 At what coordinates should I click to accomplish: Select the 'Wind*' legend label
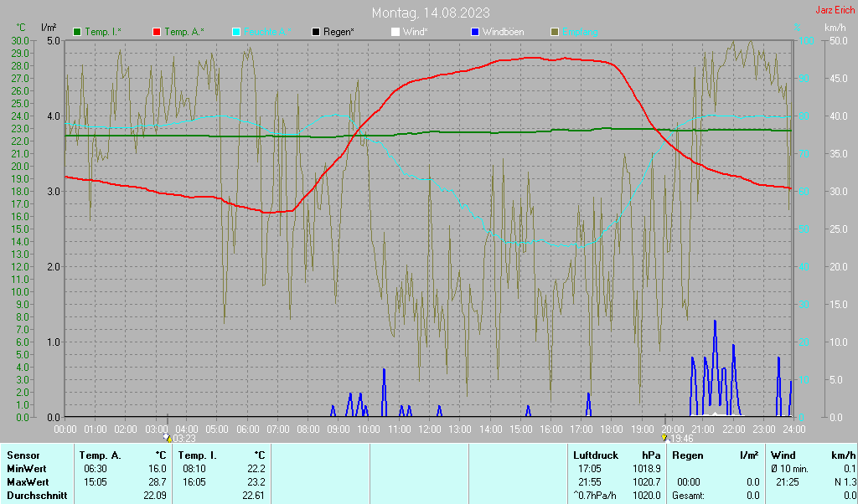pyautogui.click(x=416, y=33)
